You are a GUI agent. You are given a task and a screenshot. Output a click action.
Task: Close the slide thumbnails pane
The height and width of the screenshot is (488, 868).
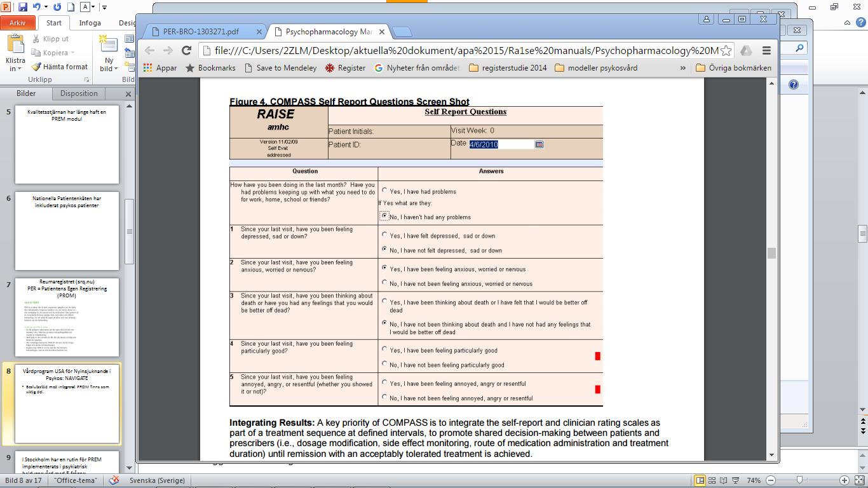pos(128,93)
